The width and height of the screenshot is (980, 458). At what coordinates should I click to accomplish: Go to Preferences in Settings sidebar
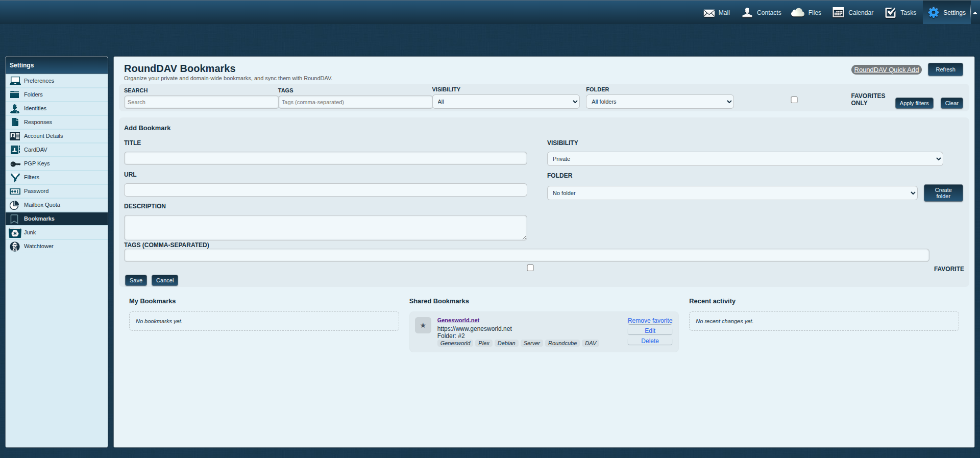(x=39, y=81)
